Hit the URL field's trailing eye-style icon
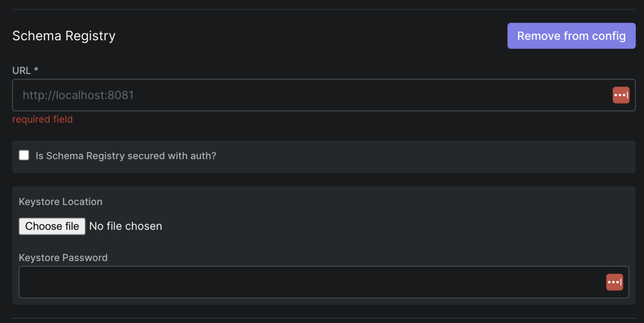644x323 pixels. pyautogui.click(x=621, y=95)
